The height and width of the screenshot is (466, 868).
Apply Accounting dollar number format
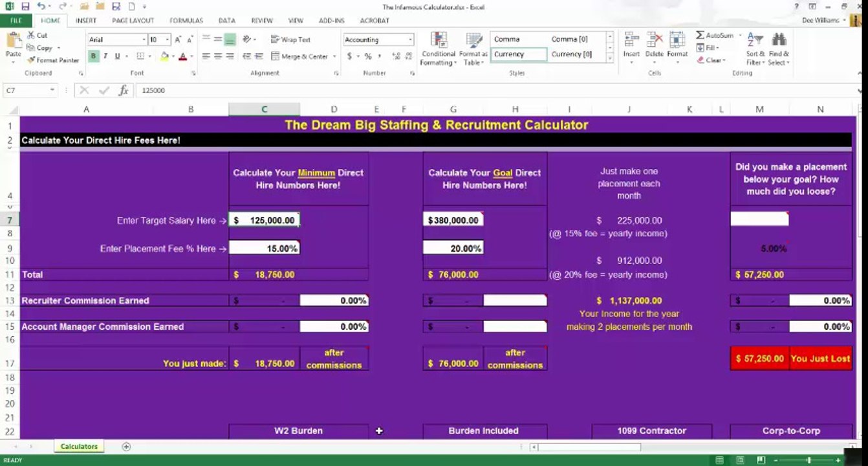coord(350,56)
